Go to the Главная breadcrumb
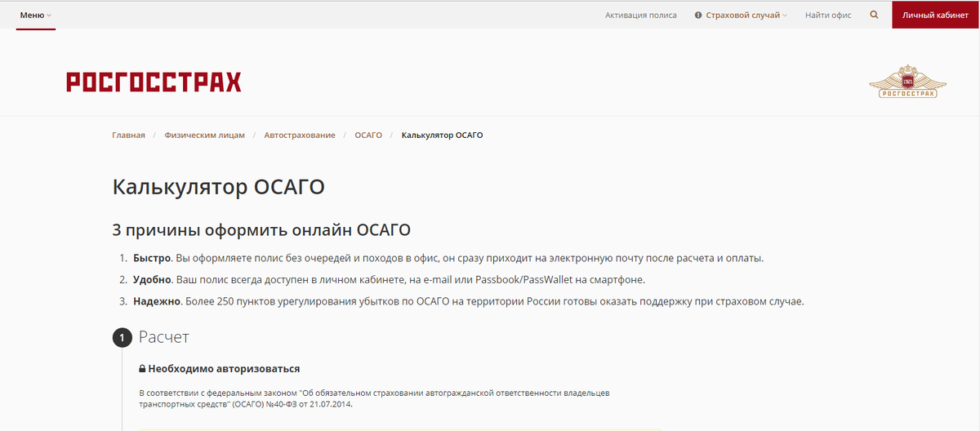 pyautogui.click(x=128, y=135)
